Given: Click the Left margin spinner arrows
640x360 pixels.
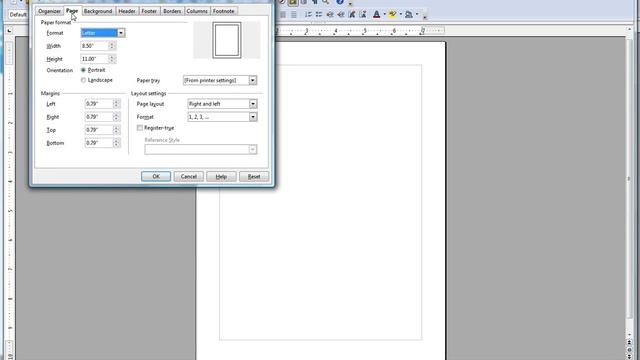Looking at the screenshot, I should pos(116,104).
